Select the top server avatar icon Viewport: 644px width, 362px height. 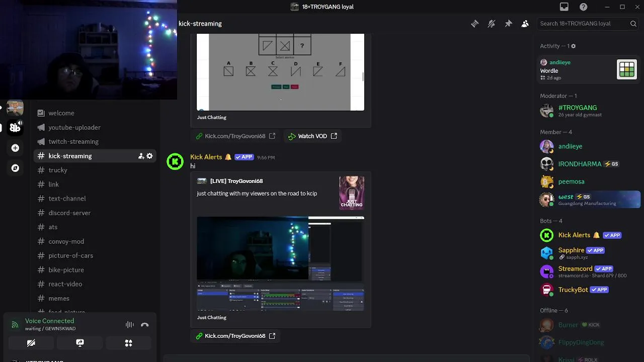pos(15,108)
